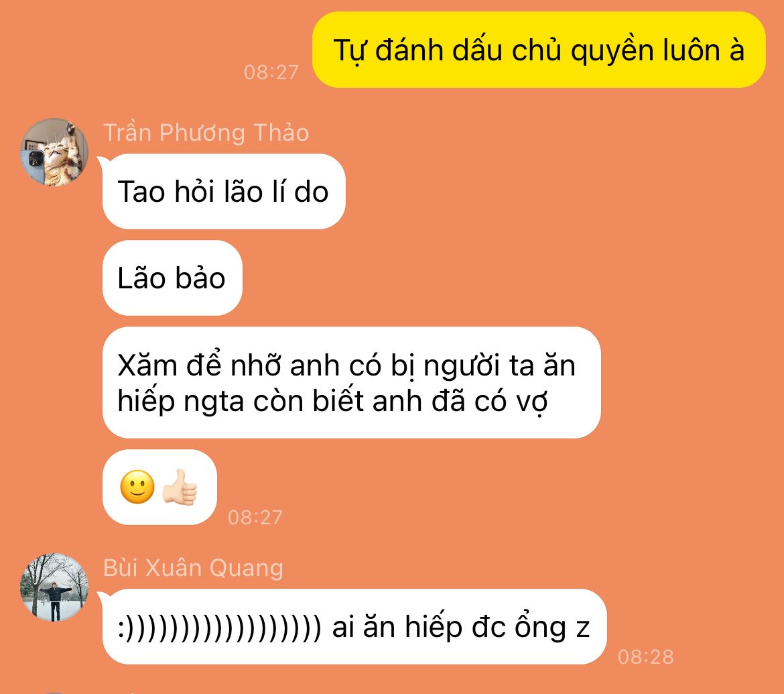Open sender name Trần Phương Thảo
784x694 pixels.
(206, 133)
